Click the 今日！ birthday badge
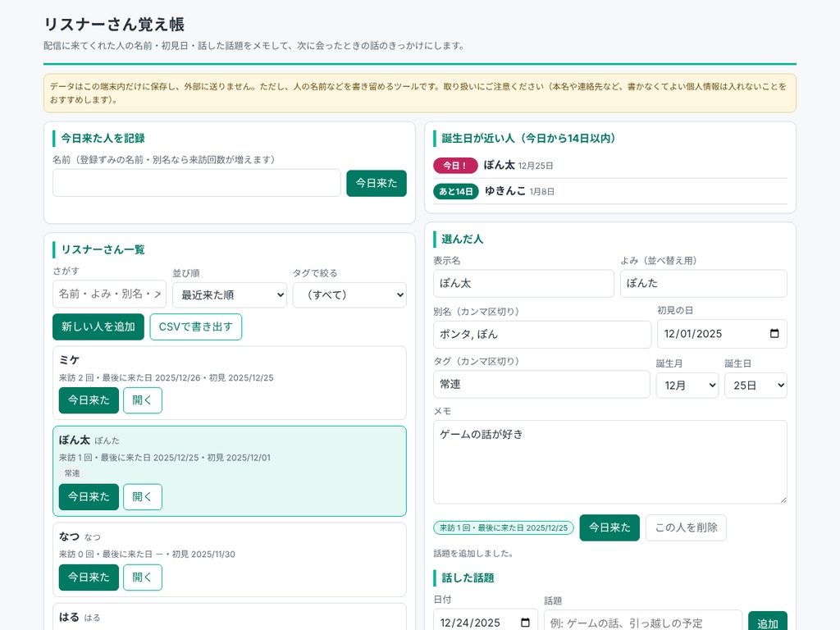This screenshot has height=630, width=840. click(455, 166)
